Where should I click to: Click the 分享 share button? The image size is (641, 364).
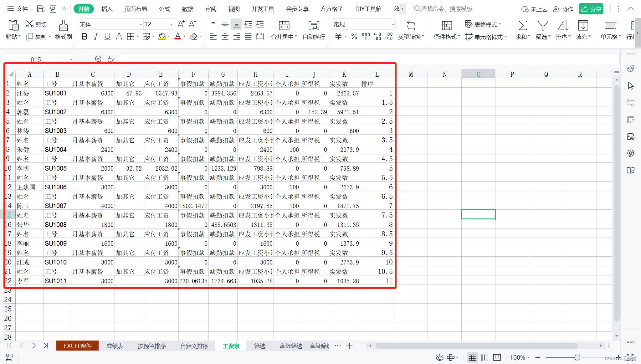click(x=591, y=9)
